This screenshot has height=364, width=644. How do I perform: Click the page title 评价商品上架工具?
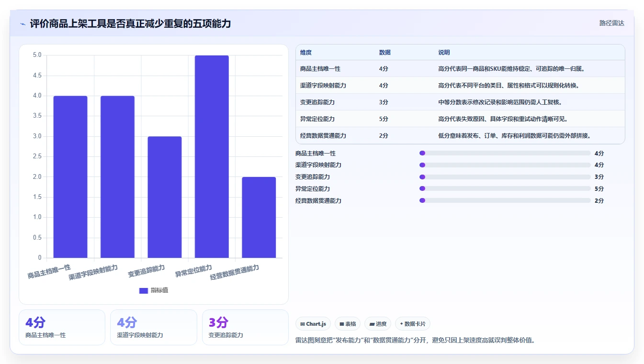130,23
